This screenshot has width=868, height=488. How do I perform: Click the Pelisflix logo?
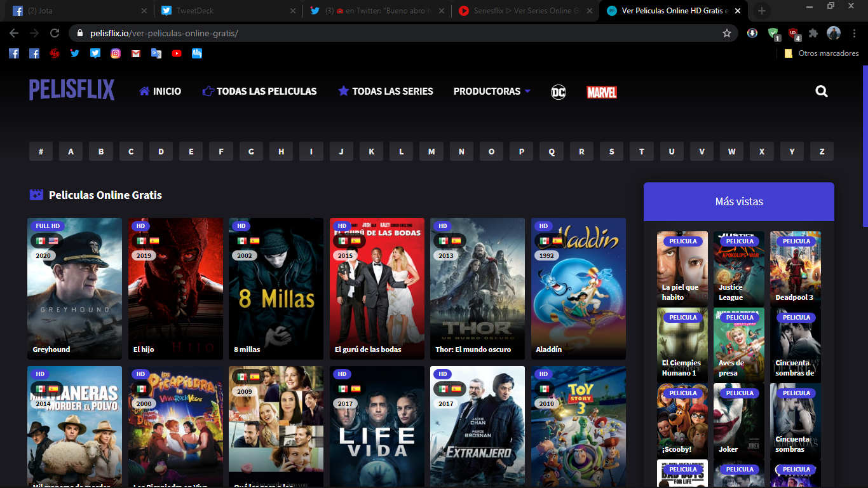tap(72, 90)
